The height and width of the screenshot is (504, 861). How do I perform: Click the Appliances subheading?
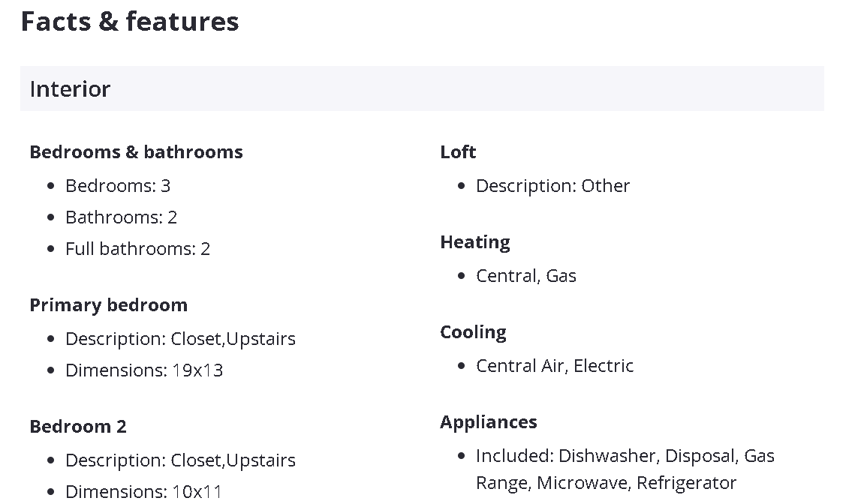(x=488, y=422)
